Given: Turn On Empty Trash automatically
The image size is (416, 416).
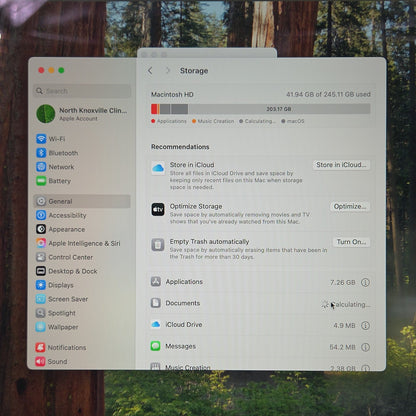Looking at the screenshot, I should 351,242.
